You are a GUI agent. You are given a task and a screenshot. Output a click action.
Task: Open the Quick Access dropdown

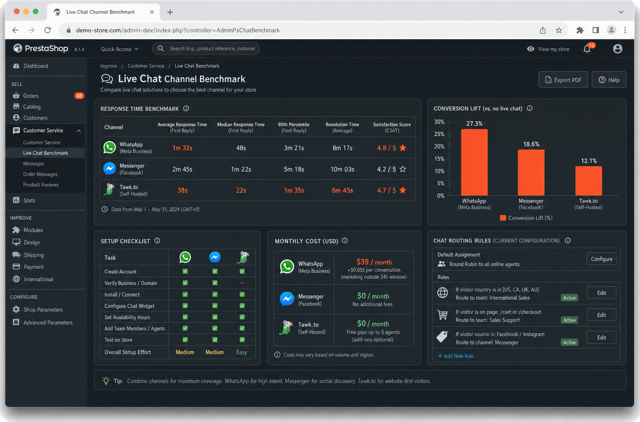[x=120, y=49]
